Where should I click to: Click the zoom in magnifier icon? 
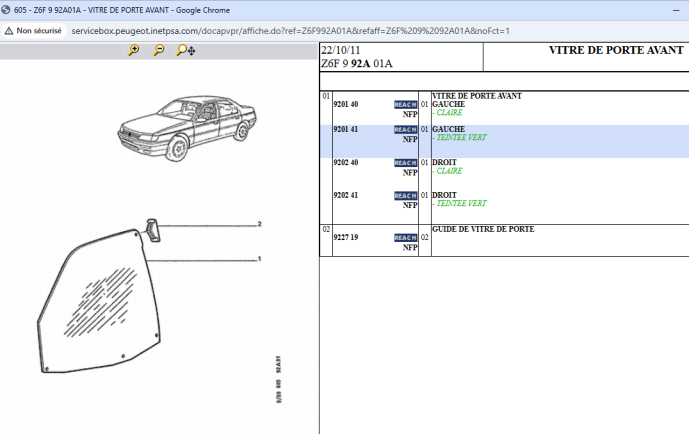(134, 50)
